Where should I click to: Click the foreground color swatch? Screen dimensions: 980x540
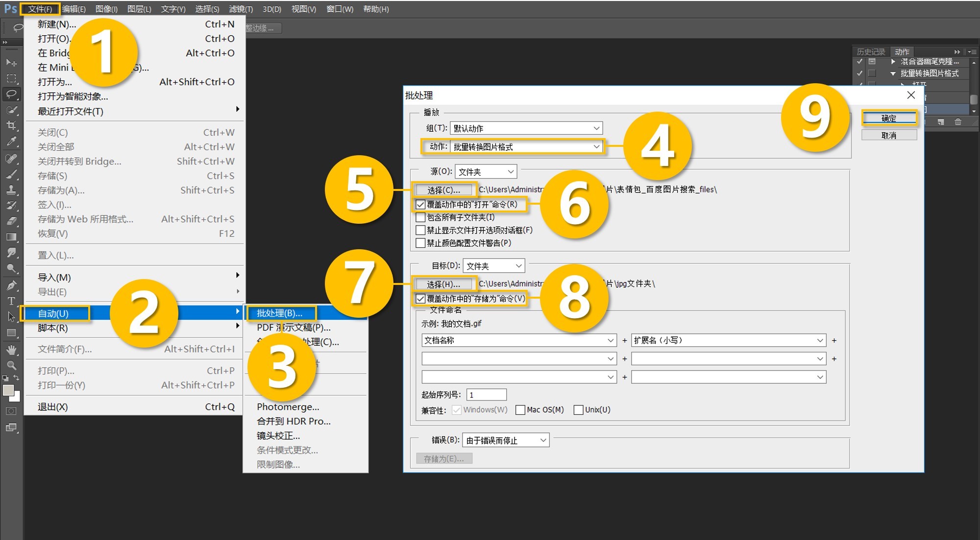[x=8, y=390]
